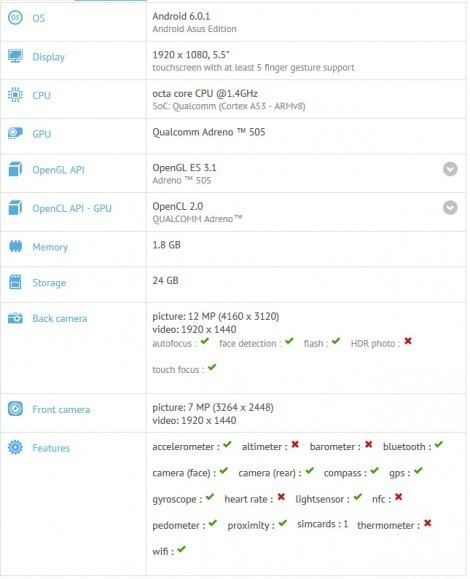Screen dimensions: 470x579
Task: Click the Back camera icon
Action: coord(15,318)
